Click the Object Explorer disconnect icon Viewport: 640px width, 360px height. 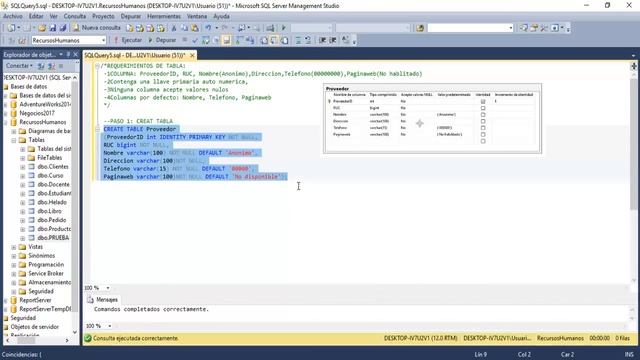[x=51, y=66]
